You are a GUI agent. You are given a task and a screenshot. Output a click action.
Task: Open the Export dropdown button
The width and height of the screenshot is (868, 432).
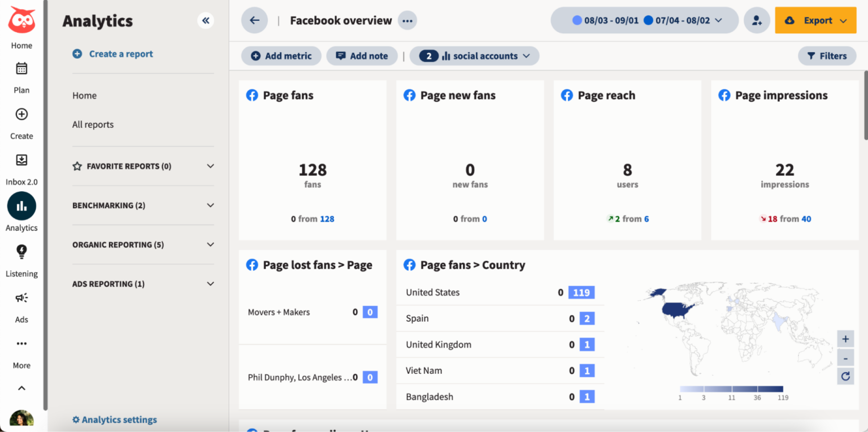pos(815,20)
